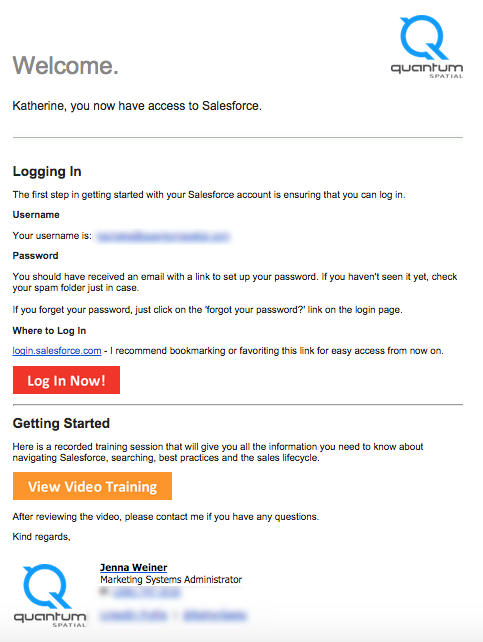
Task: Click the Quantum Spatial logo in the header
Action: click(427, 47)
